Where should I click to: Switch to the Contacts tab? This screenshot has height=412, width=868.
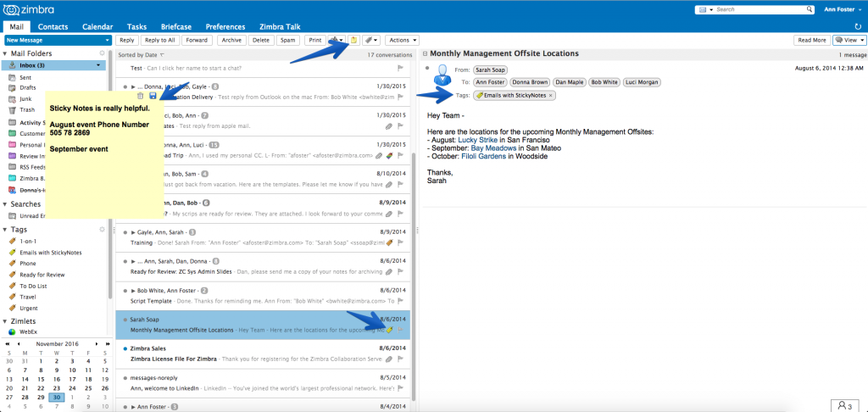point(53,26)
